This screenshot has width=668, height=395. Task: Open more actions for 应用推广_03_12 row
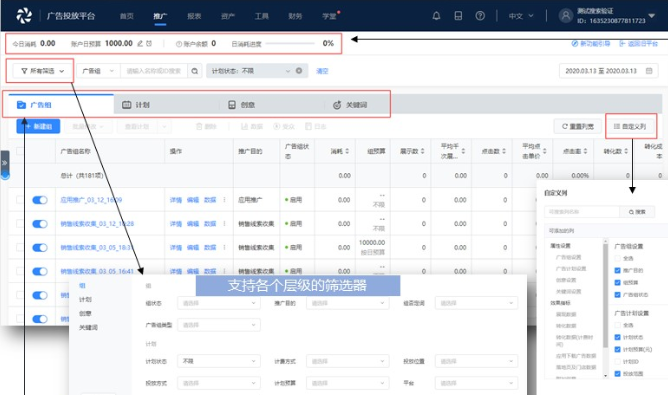(x=225, y=199)
